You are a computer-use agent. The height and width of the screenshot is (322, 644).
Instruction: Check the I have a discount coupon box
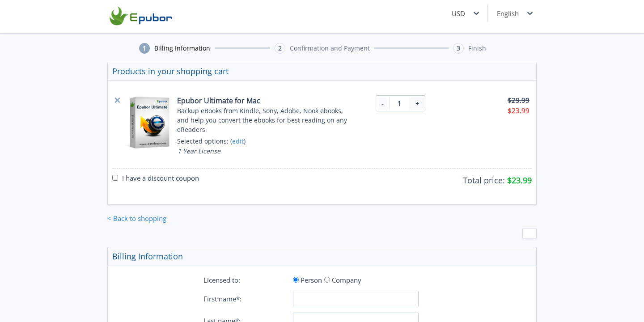pyautogui.click(x=115, y=178)
